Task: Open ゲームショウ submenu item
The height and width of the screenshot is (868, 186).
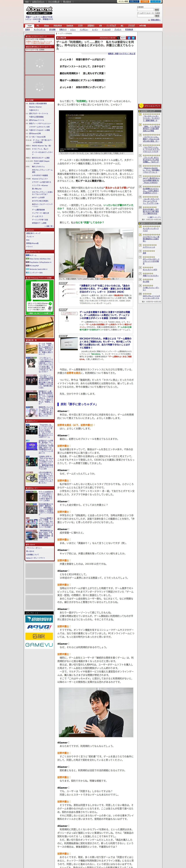Action: click(106, 29)
